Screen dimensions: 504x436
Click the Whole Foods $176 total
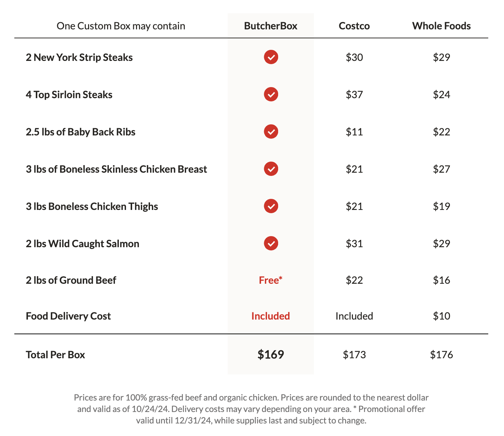(441, 355)
